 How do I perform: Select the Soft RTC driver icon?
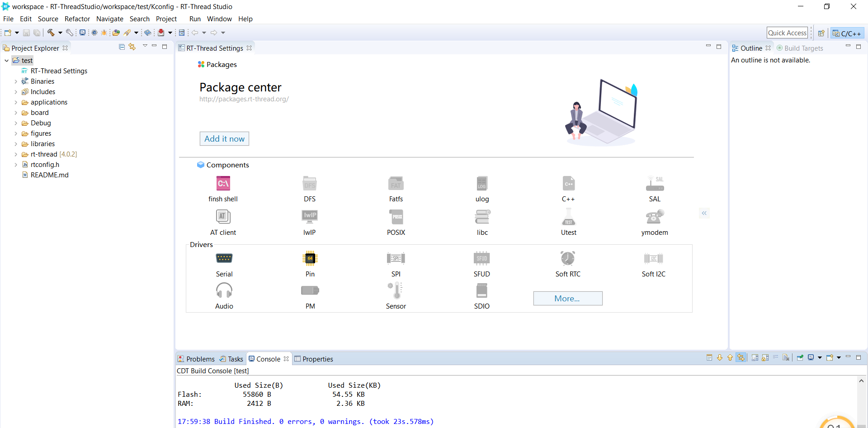[x=568, y=258]
